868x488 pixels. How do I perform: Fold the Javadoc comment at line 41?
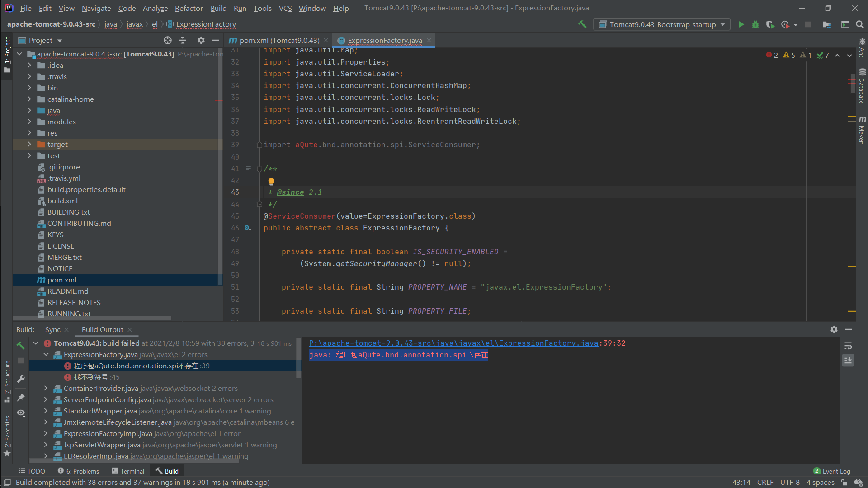[x=259, y=169]
